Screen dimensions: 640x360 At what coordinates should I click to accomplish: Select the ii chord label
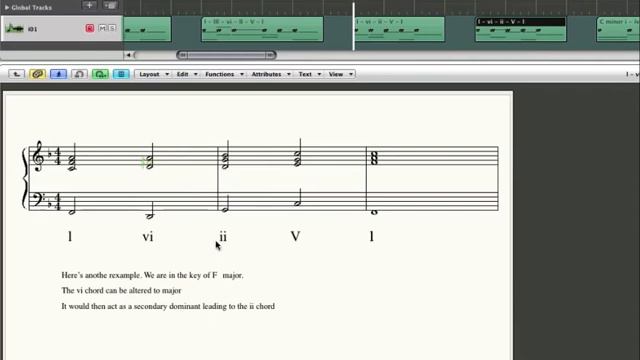click(x=223, y=236)
